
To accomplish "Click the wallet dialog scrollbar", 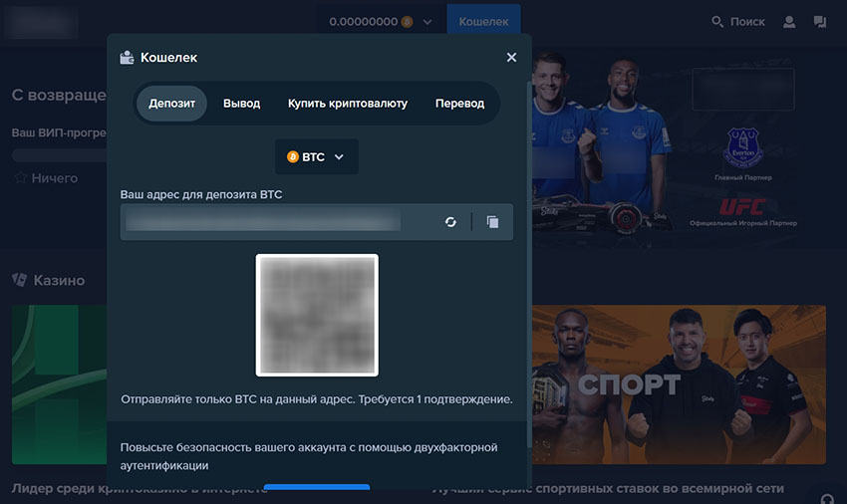I will (x=529, y=265).
